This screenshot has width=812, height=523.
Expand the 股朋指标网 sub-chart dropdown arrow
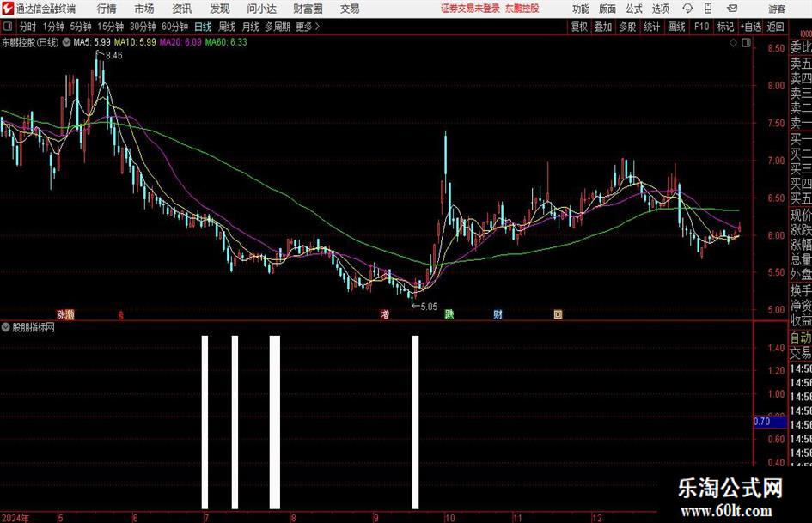[6, 327]
